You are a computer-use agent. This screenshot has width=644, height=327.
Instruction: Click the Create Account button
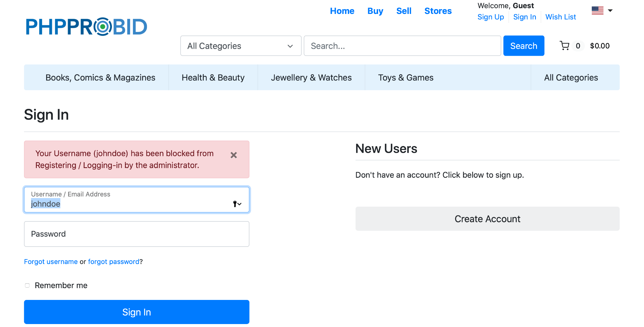487,219
